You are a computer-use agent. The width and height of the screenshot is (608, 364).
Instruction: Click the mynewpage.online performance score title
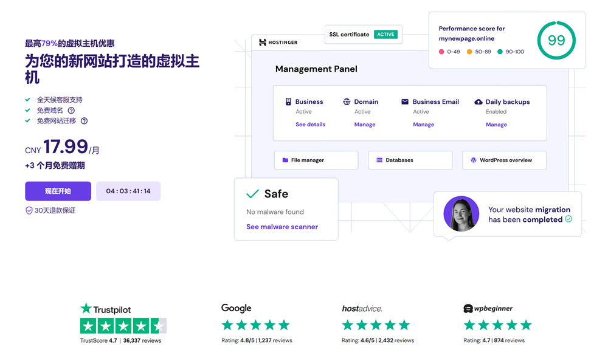tap(472, 33)
